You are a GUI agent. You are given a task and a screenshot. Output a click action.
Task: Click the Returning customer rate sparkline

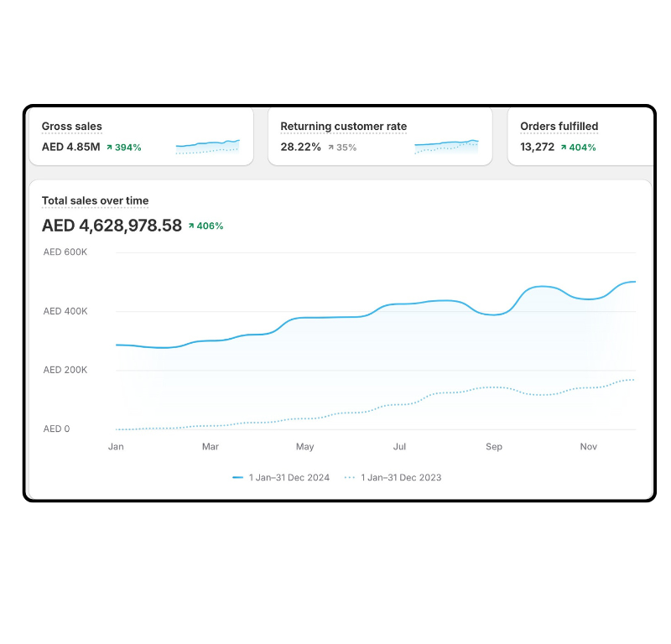tap(446, 147)
